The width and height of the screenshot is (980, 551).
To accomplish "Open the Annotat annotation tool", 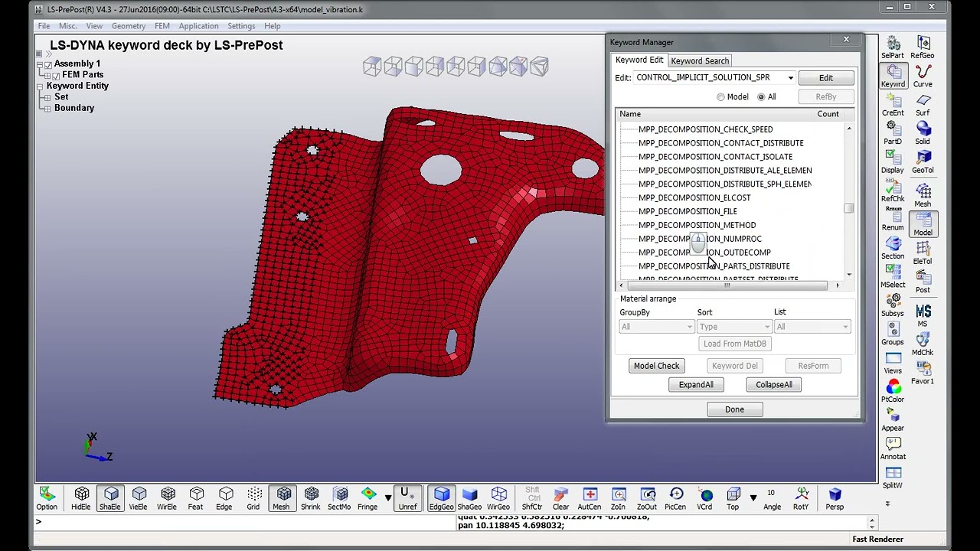I will [x=893, y=448].
